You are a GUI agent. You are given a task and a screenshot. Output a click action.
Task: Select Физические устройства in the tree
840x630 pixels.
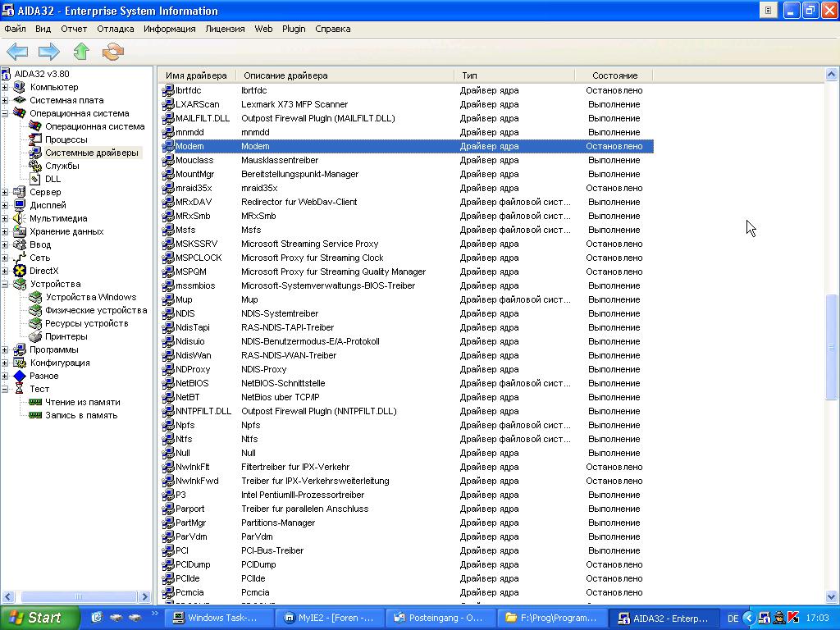point(96,310)
